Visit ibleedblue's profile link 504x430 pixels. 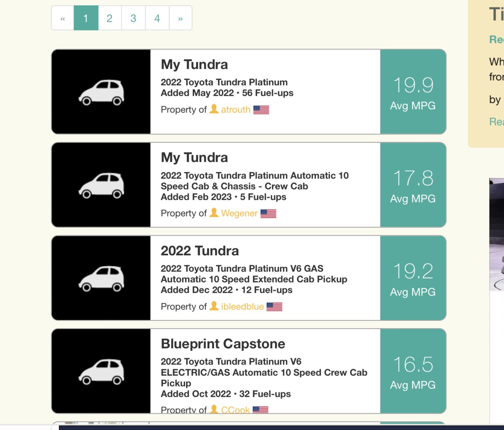[242, 307]
